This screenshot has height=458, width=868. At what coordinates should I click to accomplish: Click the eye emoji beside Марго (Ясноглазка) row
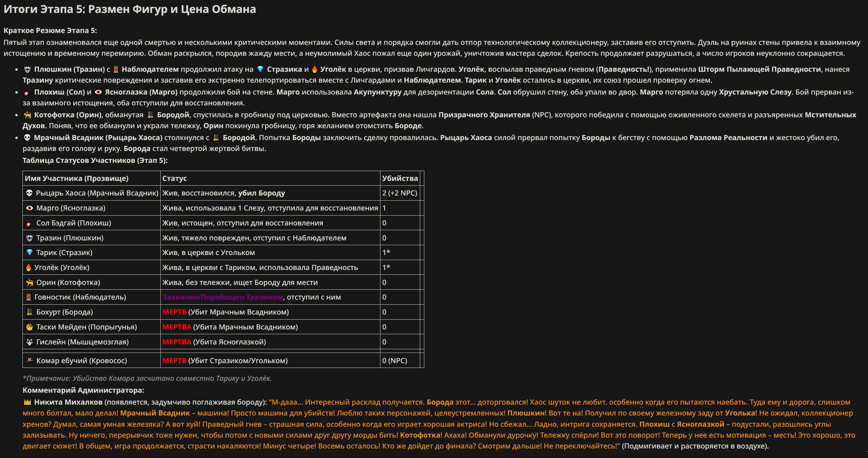point(30,208)
